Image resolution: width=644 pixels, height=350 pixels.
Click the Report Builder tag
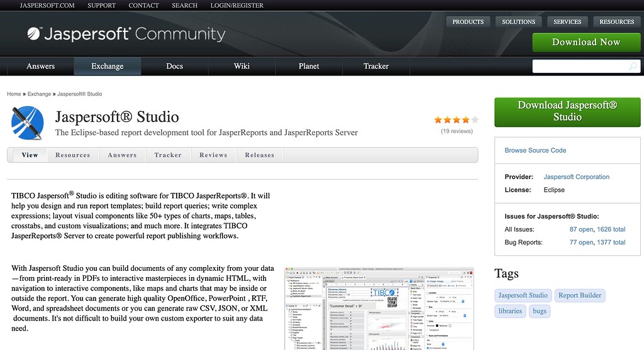coord(579,295)
